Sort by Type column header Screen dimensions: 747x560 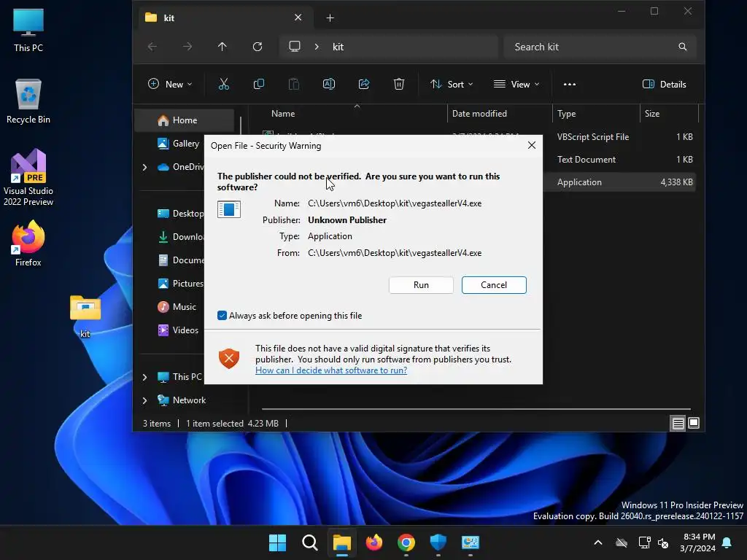coord(566,114)
